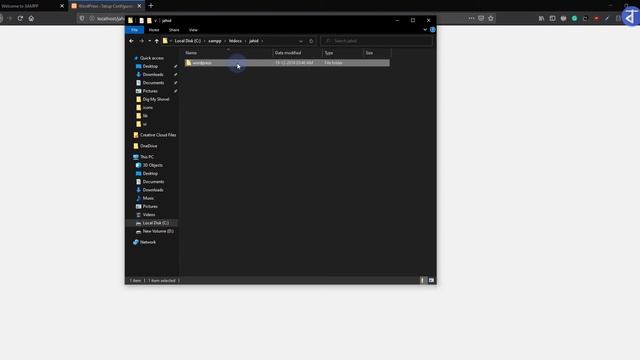Image resolution: width=640 pixels, height=360 pixels.
Task: Click Properties icon in Explorer title bar
Action: pyautogui.click(x=141, y=20)
